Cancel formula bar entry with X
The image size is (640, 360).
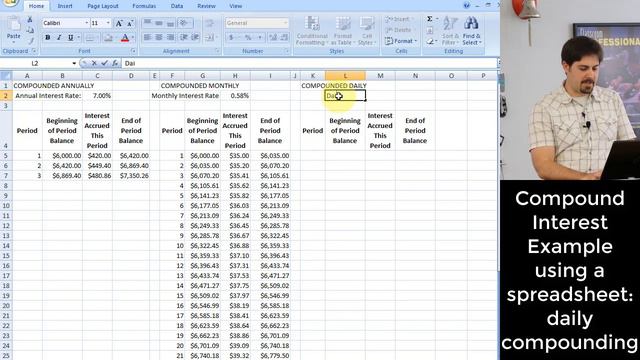[x=94, y=63]
